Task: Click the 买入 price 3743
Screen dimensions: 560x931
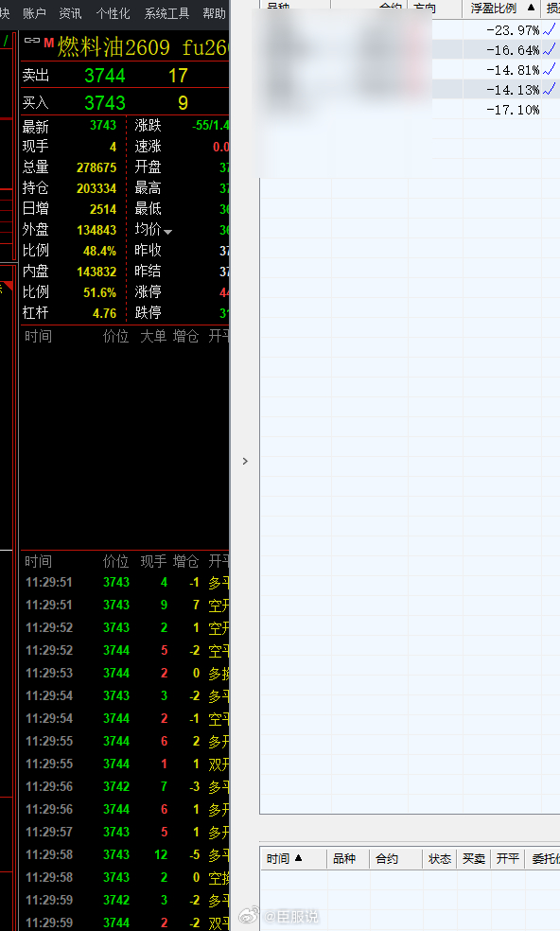Action: pyautogui.click(x=104, y=103)
